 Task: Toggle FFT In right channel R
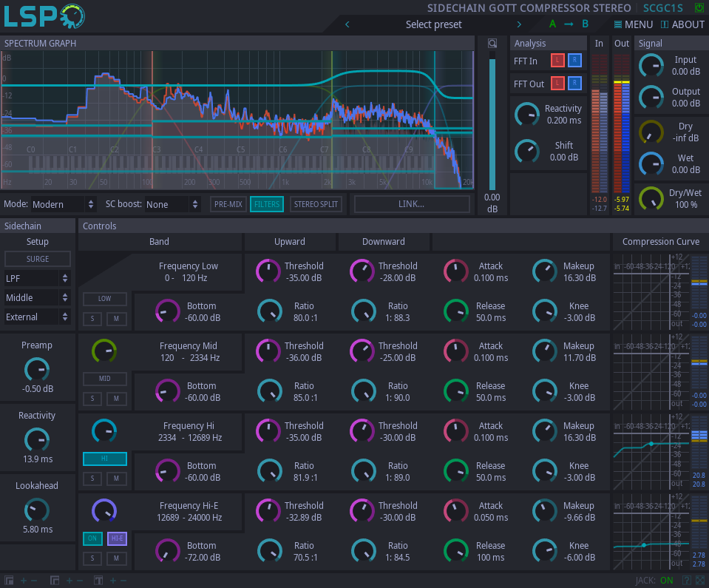pyautogui.click(x=574, y=61)
